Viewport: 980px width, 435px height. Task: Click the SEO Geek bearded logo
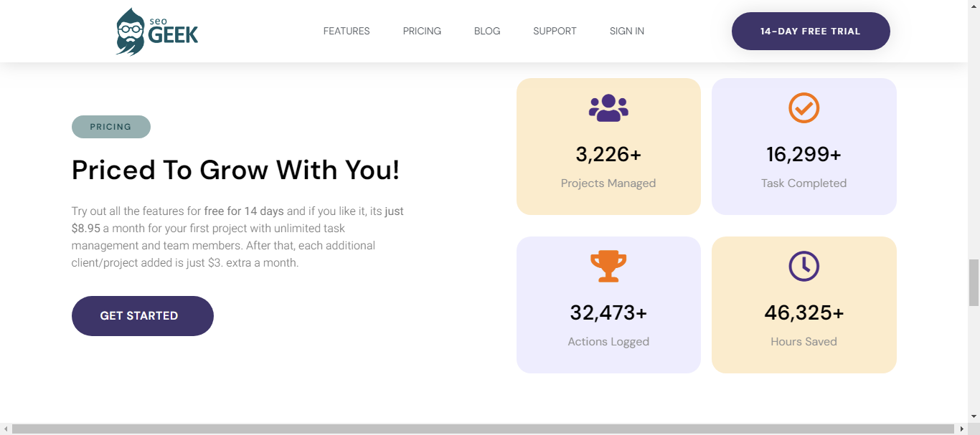pyautogui.click(x=157, y=32)
